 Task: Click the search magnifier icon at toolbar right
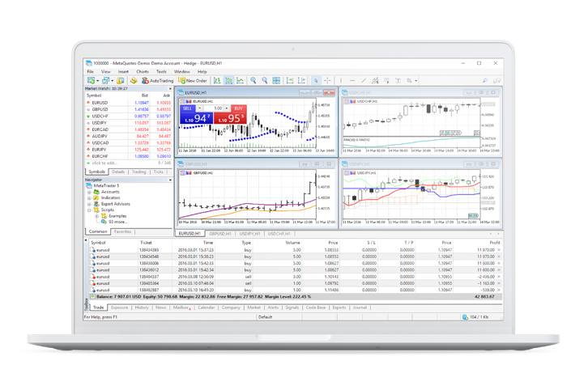click(485, 81)
